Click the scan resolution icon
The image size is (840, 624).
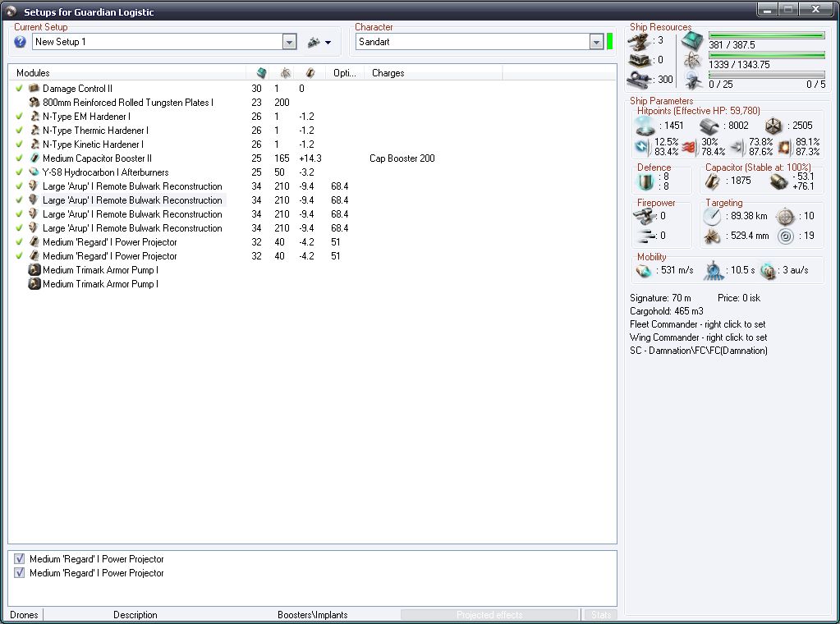712,236
